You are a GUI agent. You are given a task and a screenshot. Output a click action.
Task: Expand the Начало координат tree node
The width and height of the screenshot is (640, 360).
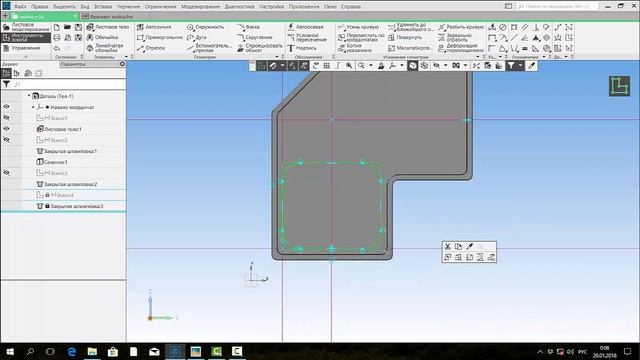pyautogui.click(x=33, y=107)
